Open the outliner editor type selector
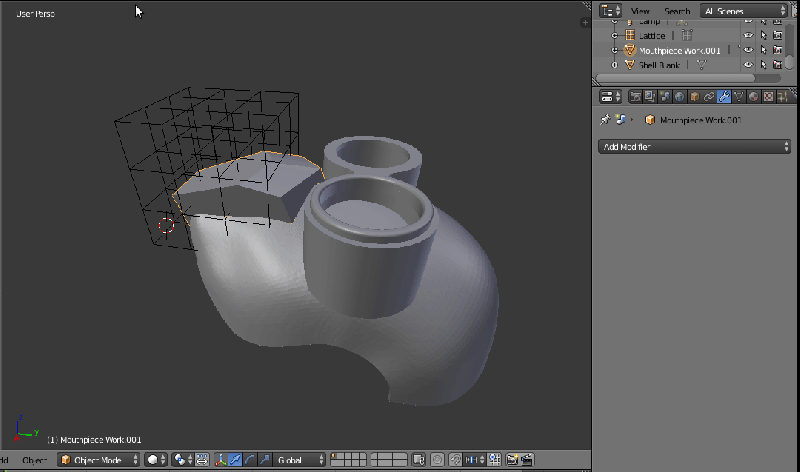The width and height of the screenshot is (800, 472). [610, 11]
